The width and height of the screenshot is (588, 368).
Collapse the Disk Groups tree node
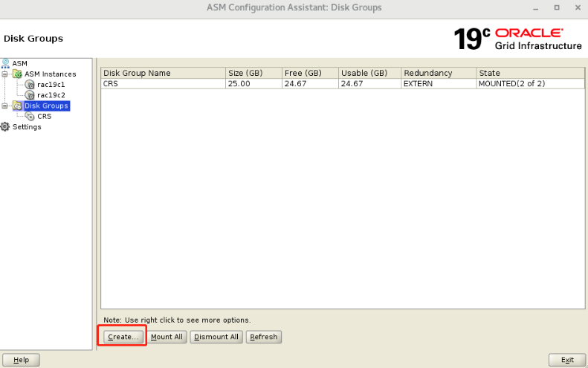tap(4, 106)
